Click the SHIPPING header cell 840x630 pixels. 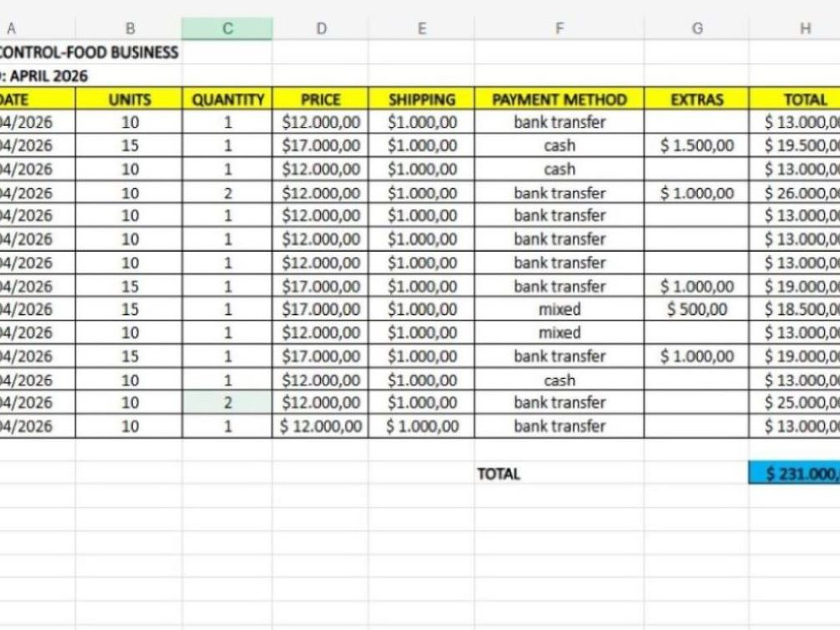pos(422,99)
